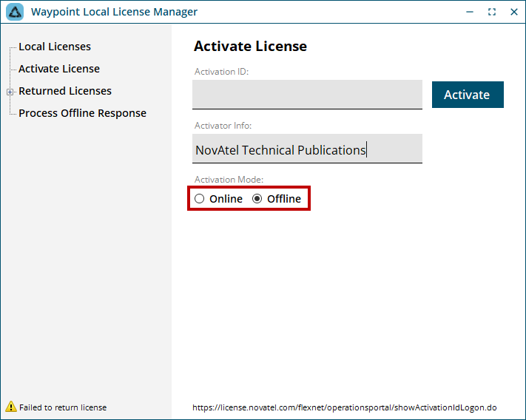Click the window title text in title bar
The height and width of the screenshot is (420, 526).
(114, 12)
